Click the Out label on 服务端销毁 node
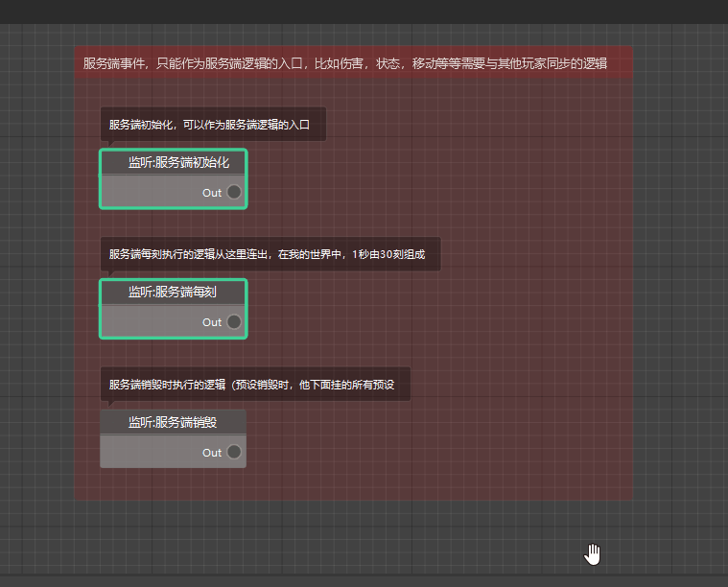 coord(211,453)
